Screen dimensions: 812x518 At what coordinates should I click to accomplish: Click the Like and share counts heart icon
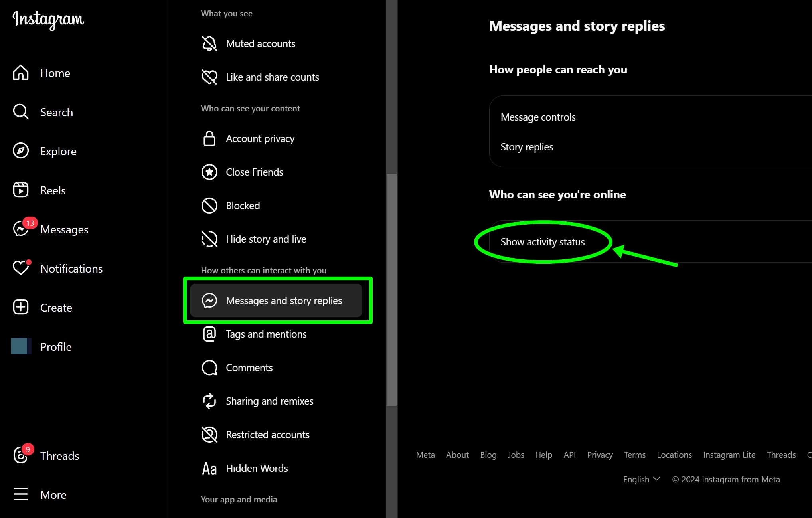[209, 77]
